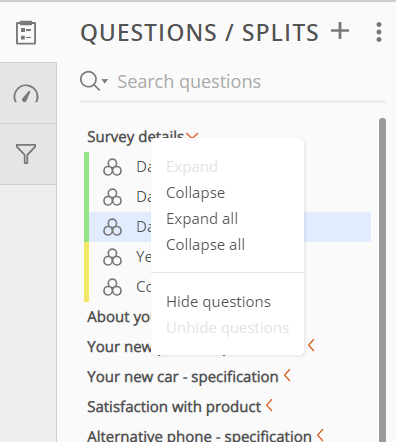Screen dimensions: 396x442
Task: Collapse the Survey details section chevron
Action: [x=192, y=136]
